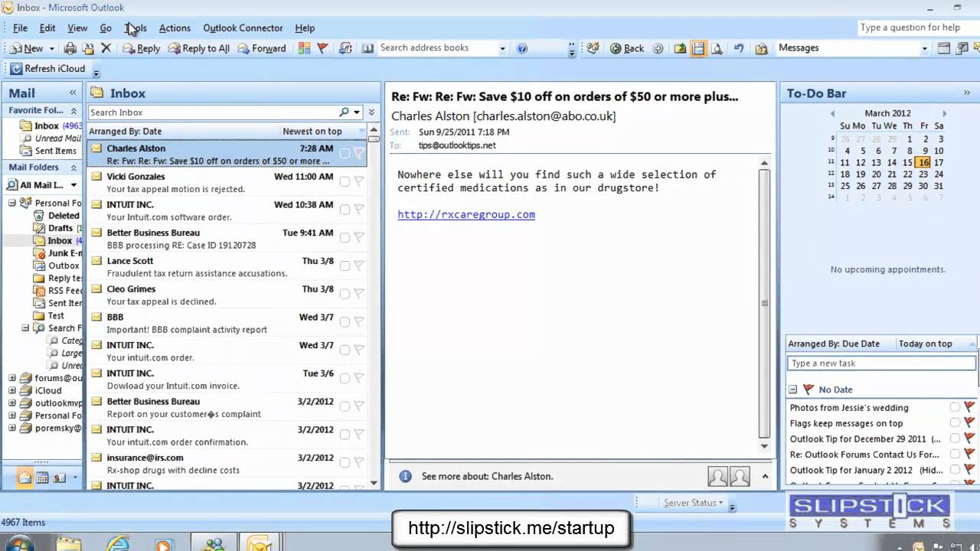This screenshot has height=551, width=980.
Task: Open the Address Book icon
Action: pos(367,48)
